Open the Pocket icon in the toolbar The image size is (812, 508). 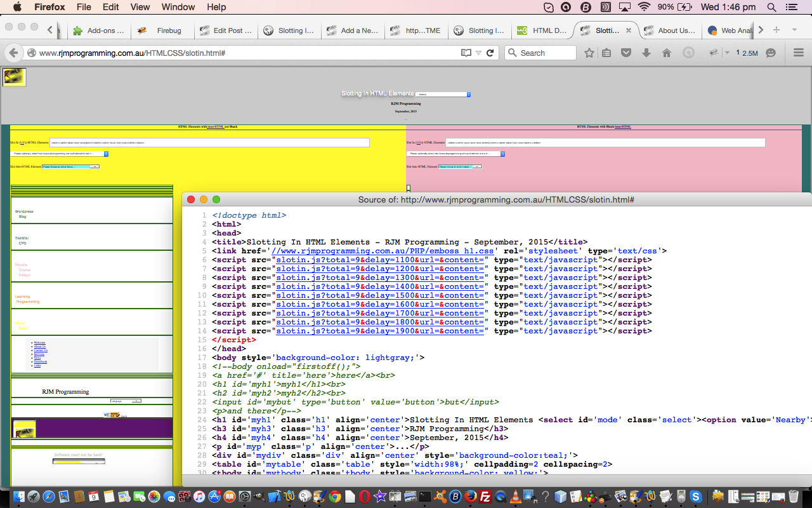tap(626, 53)
